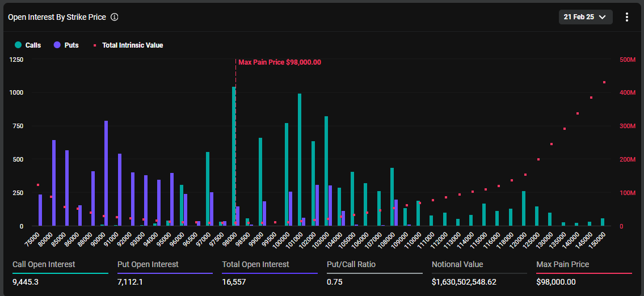Click the Calls bar at strike 120000

click(x=524, y=209)
